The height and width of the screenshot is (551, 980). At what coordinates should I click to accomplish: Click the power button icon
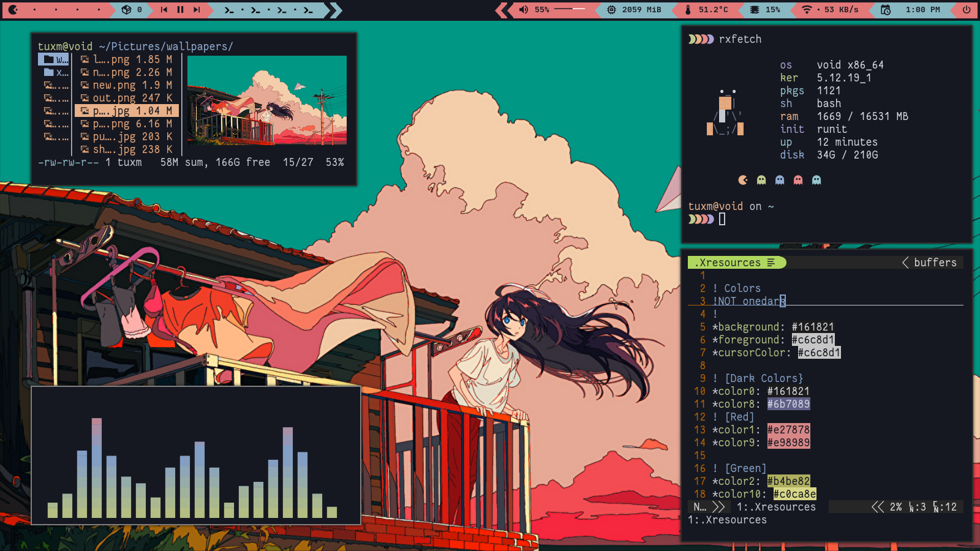click(967, 10)
